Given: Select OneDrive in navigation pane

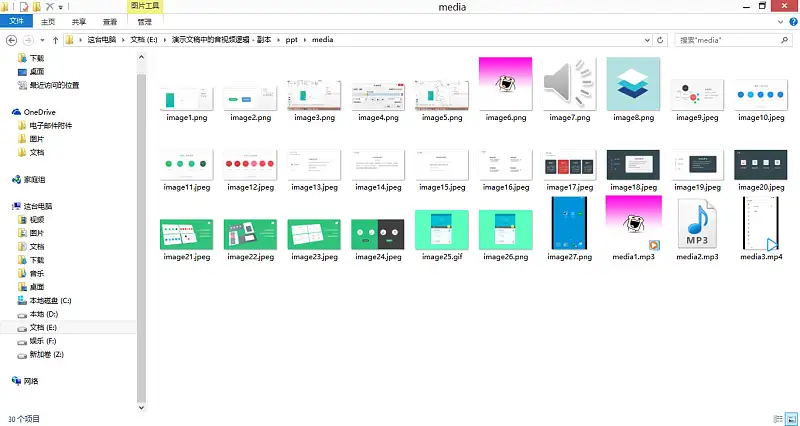Looking at the screenshot, I should 39,112.
